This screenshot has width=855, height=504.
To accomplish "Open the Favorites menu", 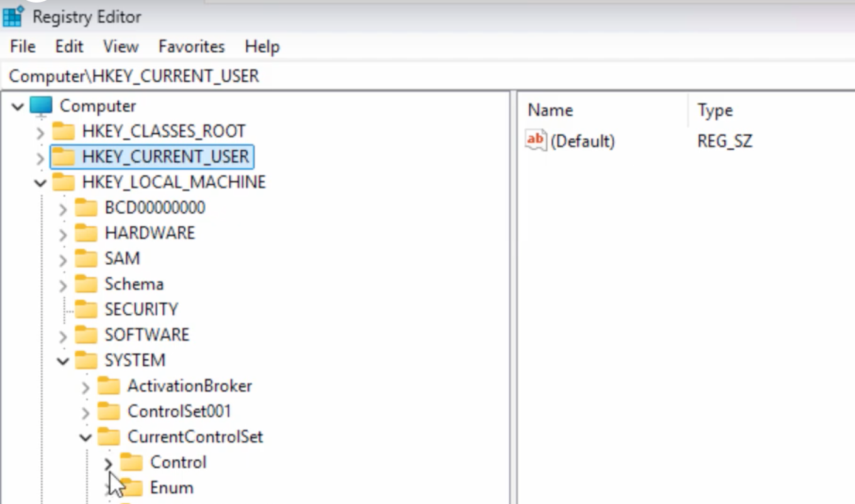I will tap(190, 46).
